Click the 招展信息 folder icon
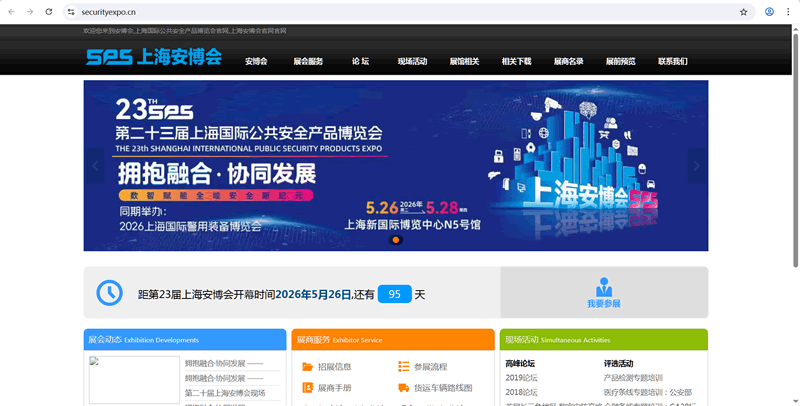 (x=307, y=367)
